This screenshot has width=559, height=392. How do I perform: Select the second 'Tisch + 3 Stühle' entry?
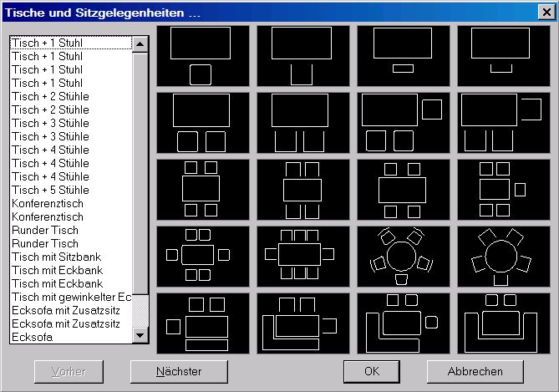[x=71, y=136]
